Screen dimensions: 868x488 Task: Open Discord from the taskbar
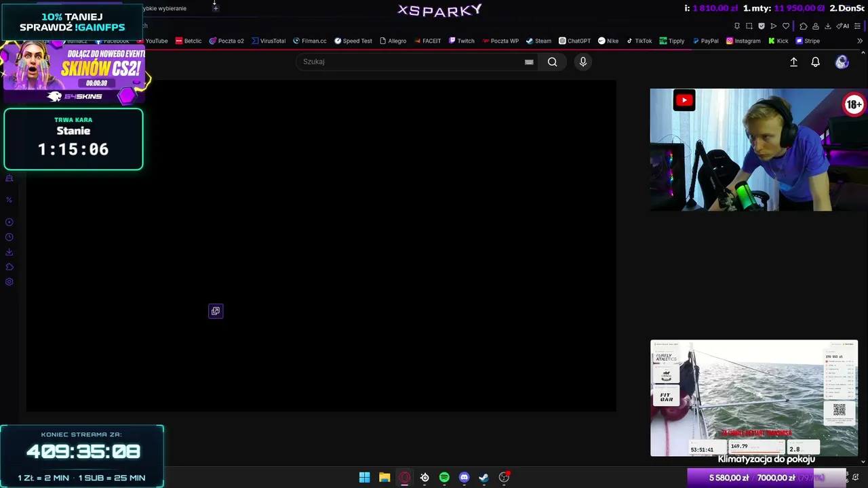(x=464, y=477)
